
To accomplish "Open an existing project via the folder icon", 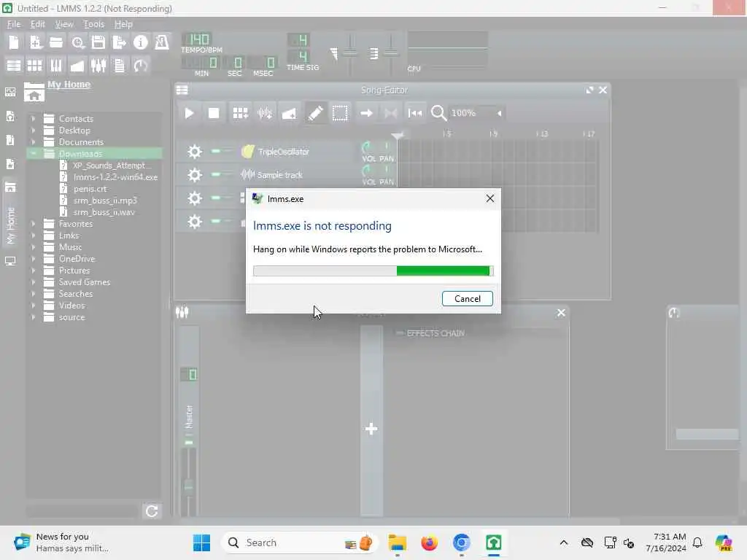I will [56, 42].
